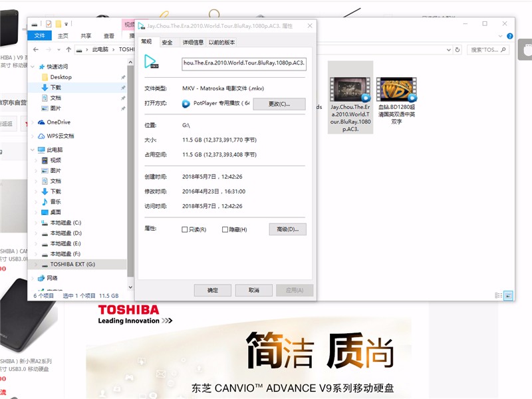Open 音乐 folder in tree
The image size is (532, 399).
56,201
